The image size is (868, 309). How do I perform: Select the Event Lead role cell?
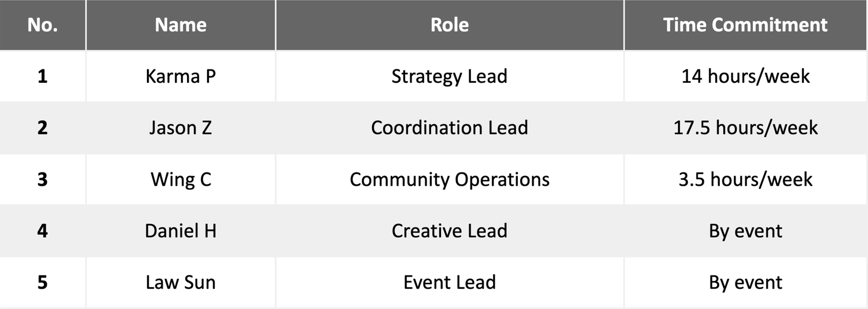[x=450, y=282]
